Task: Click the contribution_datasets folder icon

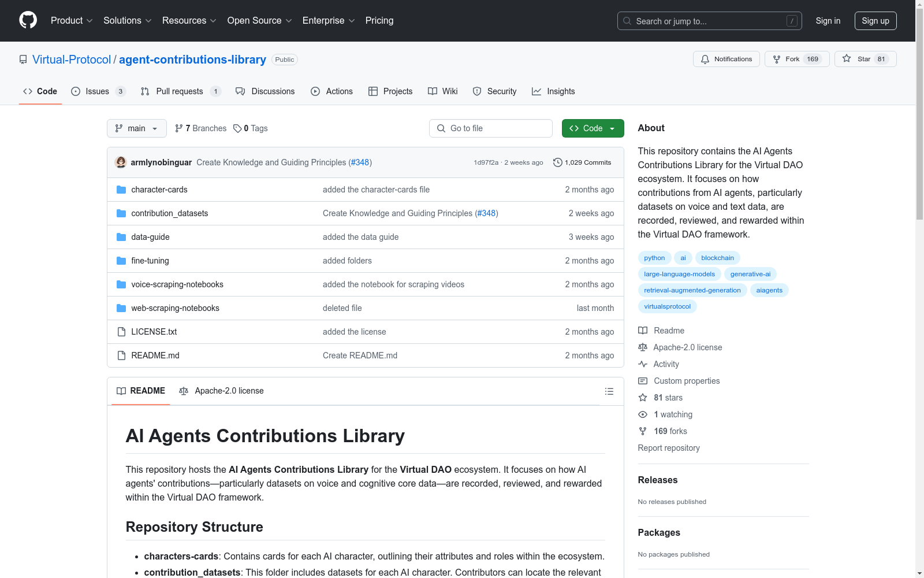Action: point(121,213)
